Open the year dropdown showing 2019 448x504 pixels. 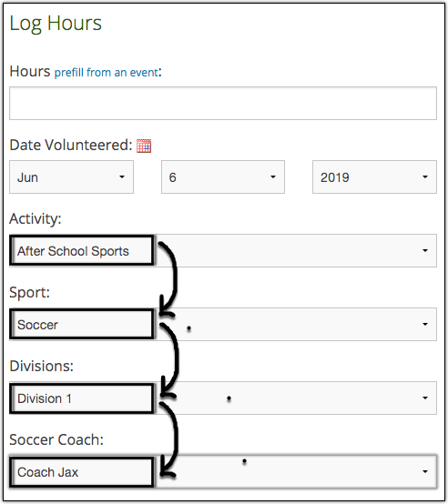click(x=374, y=177)
